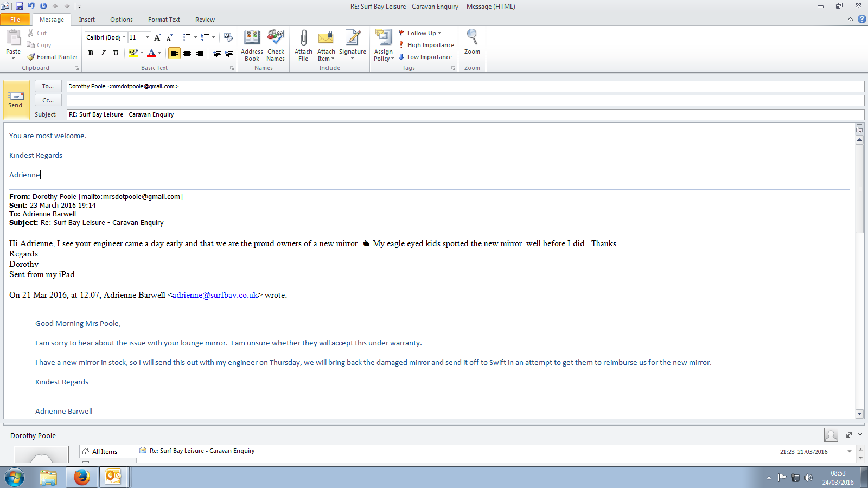Increase the paragraph indent
The width and height of the screenshot is (868, 488).
pyautogui.click(x=229, y=53)
